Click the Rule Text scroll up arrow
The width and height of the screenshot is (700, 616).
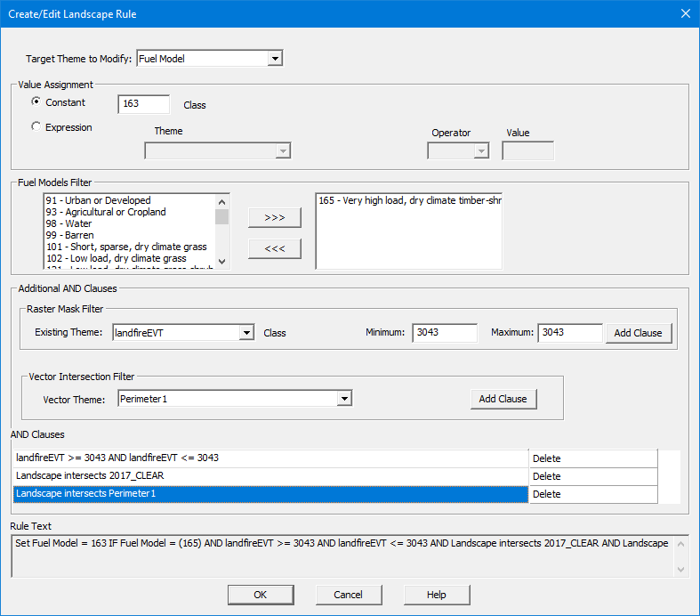coord(680,544)
